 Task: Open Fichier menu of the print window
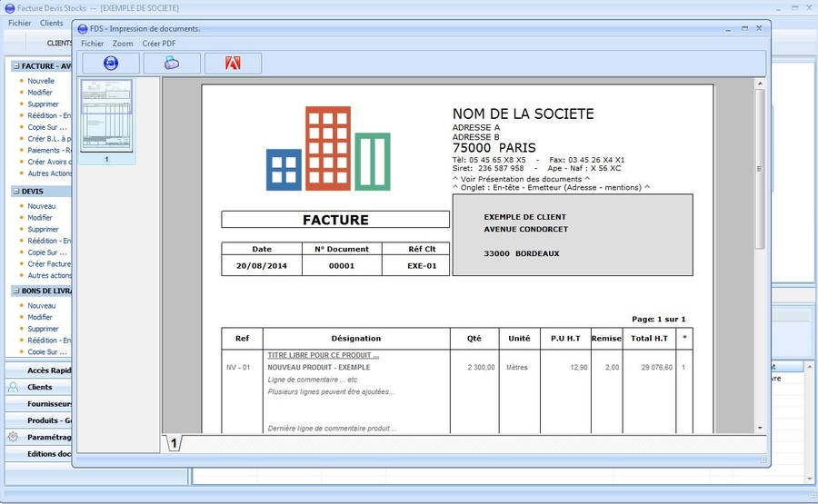(x=92, y=44)
